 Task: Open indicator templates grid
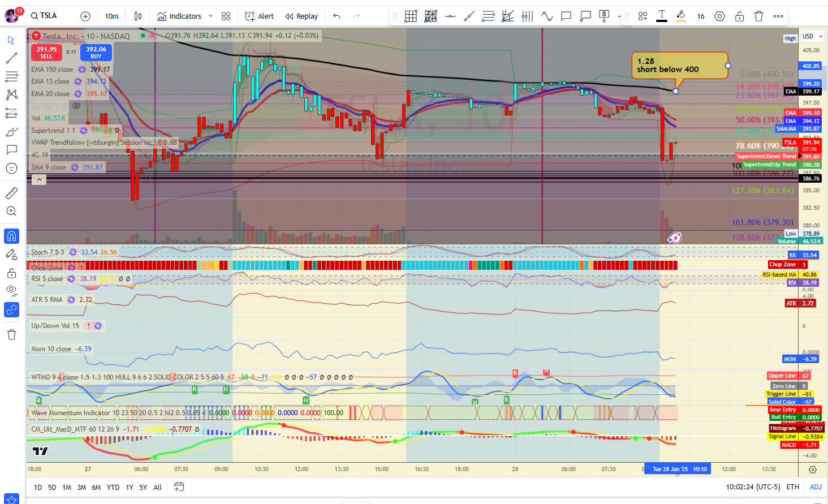click(x=226, y=16)
